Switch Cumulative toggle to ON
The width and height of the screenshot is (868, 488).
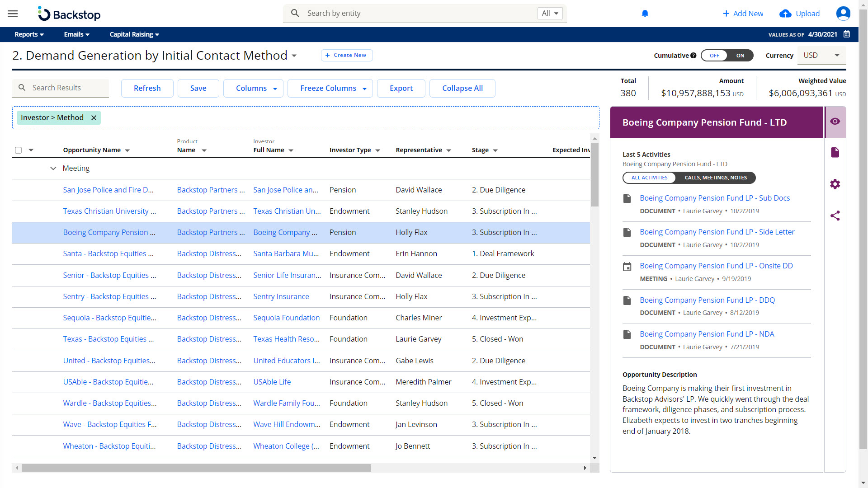coord(741,55)
